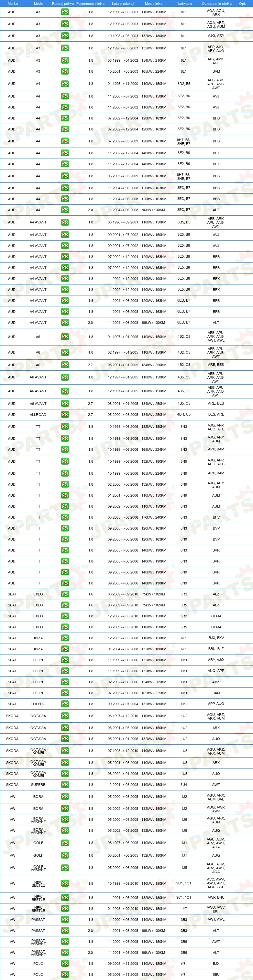Click fuel icon in Octavia Kombi AUQ row
Image resolution: width=253 pixels, height=980 pixels.
65,774
